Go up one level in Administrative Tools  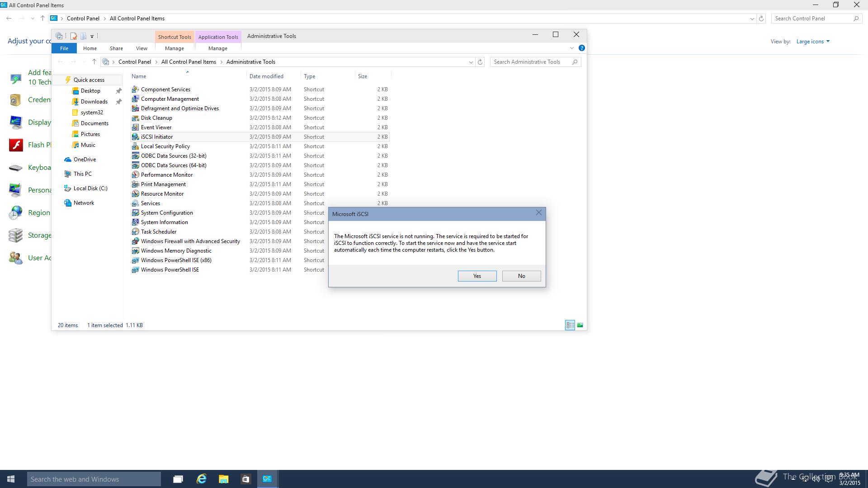(x=94, y=62)
